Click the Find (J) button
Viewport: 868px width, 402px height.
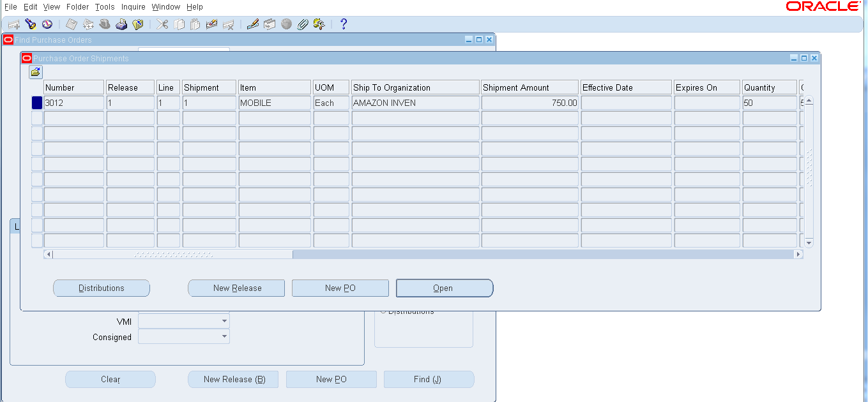click(429, 380)
